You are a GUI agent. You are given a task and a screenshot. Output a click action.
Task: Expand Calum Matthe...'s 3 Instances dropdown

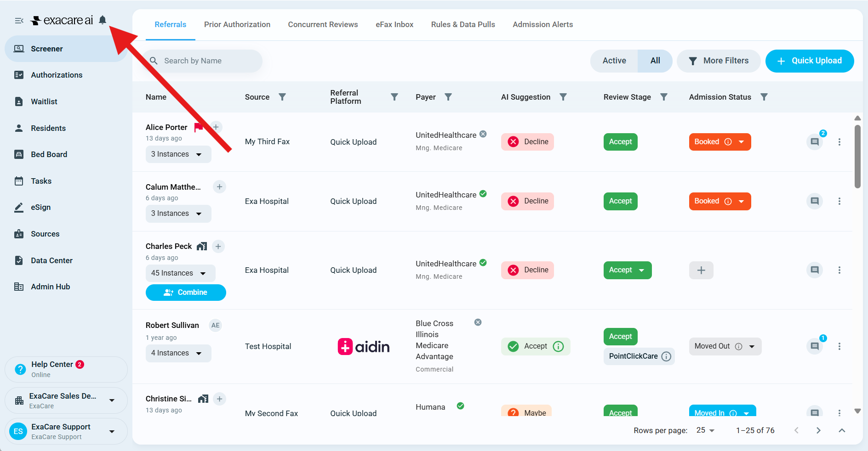[178, 214]
